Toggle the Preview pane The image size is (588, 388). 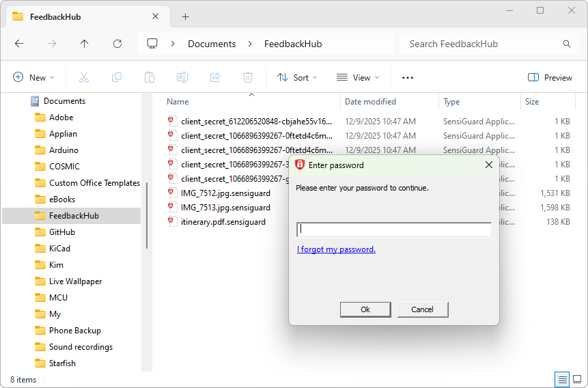pos(550,78)
